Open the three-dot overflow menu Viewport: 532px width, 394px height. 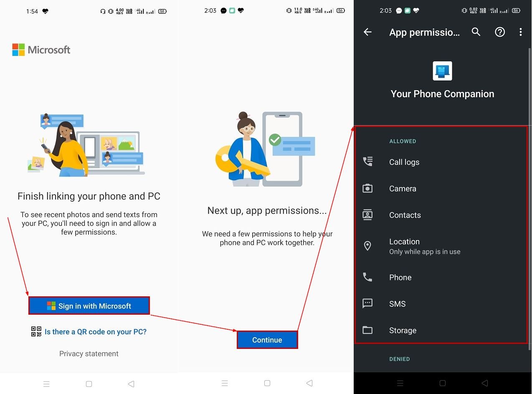click(x=520, y=32)
